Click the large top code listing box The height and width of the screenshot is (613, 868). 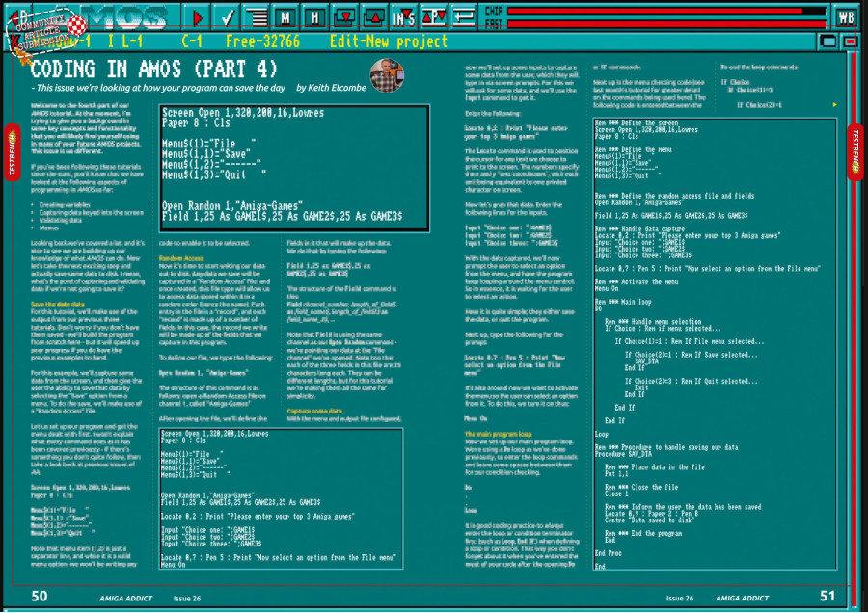(294, 167)
